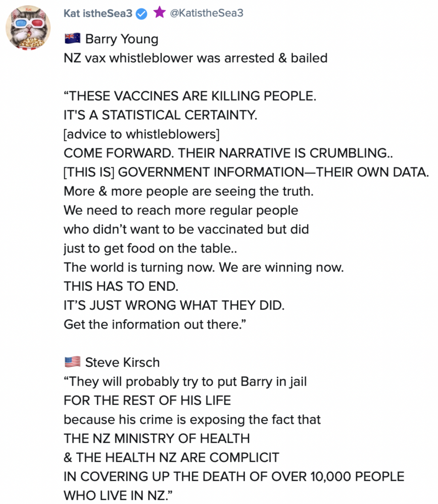This screenshot has height=504, width=438.
Task: Click the United States flag emoji
Action: 72,362
